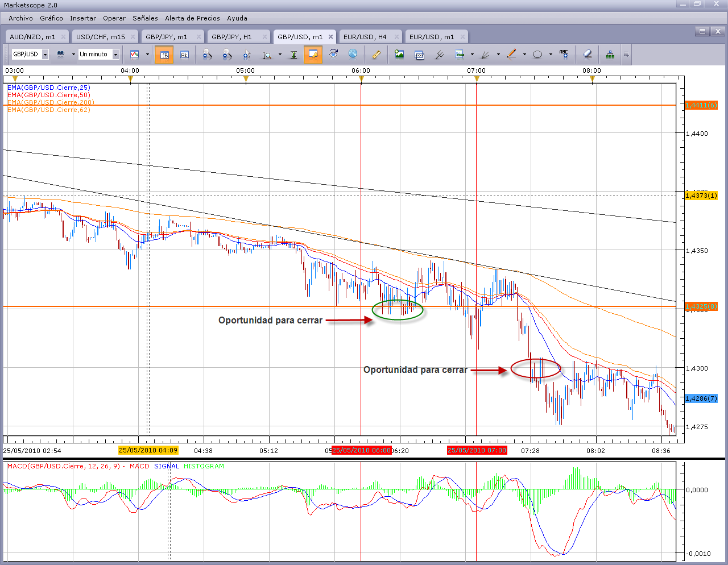Expand the chart type dropdown arrow
Viewport: 728px width, 565px height.
tap(147, 55)
